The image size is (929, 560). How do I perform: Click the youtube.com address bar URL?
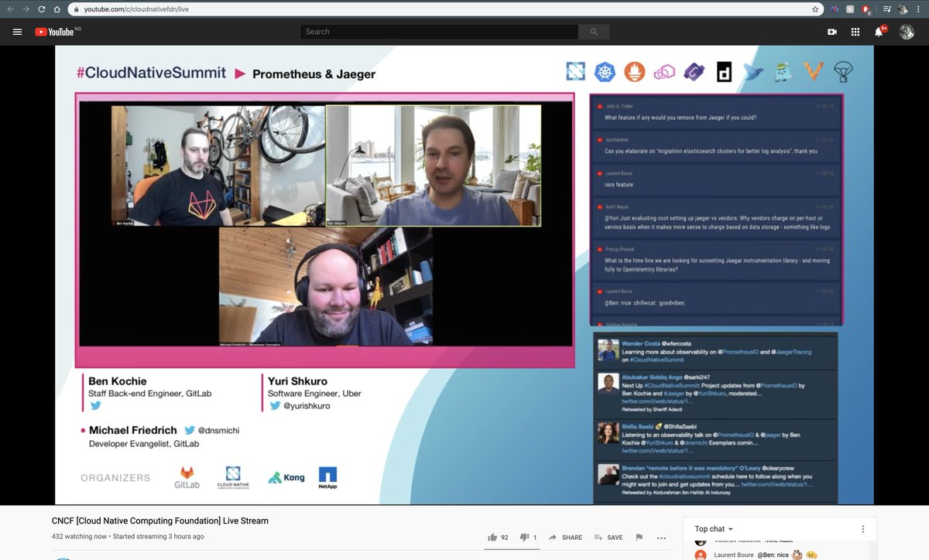point(135,9)
